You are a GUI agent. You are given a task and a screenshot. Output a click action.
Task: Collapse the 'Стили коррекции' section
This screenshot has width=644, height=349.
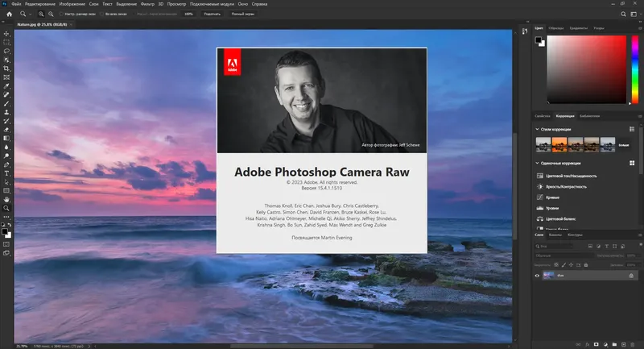(x=537, y=129)
